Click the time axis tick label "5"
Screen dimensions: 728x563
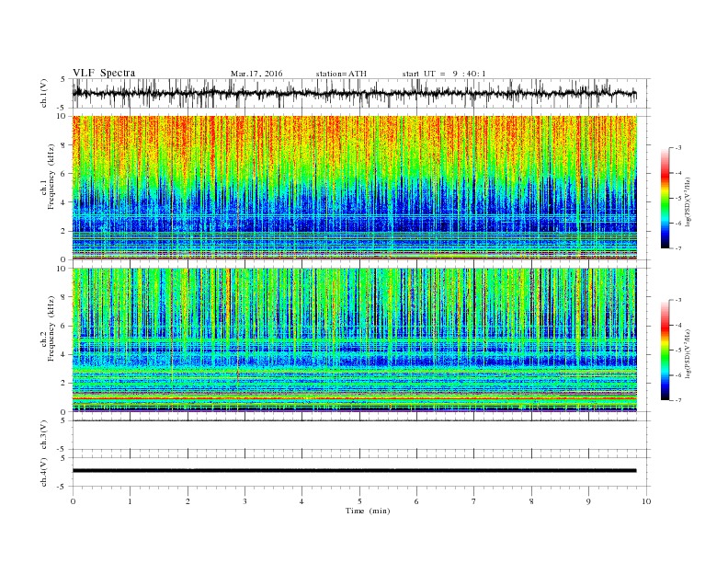pyautogui.click(x=359, y=501)
